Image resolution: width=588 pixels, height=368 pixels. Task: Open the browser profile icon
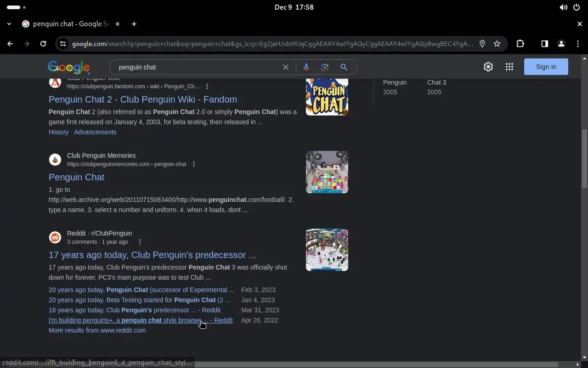[x=561, y=44]
